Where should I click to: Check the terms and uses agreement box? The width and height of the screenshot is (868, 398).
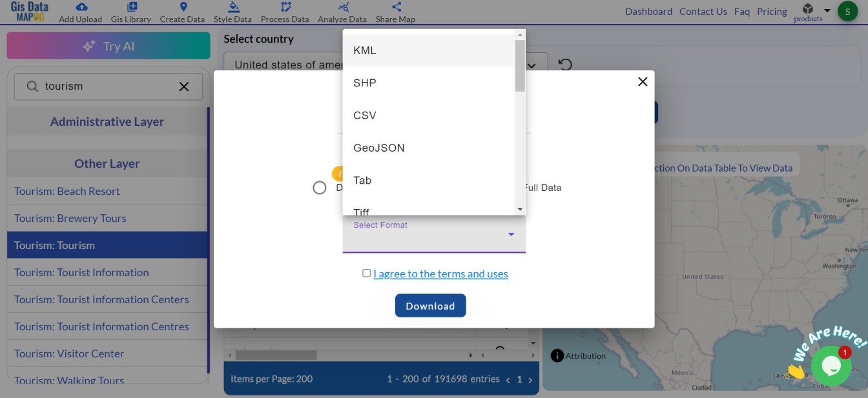(x=366, y=273)
